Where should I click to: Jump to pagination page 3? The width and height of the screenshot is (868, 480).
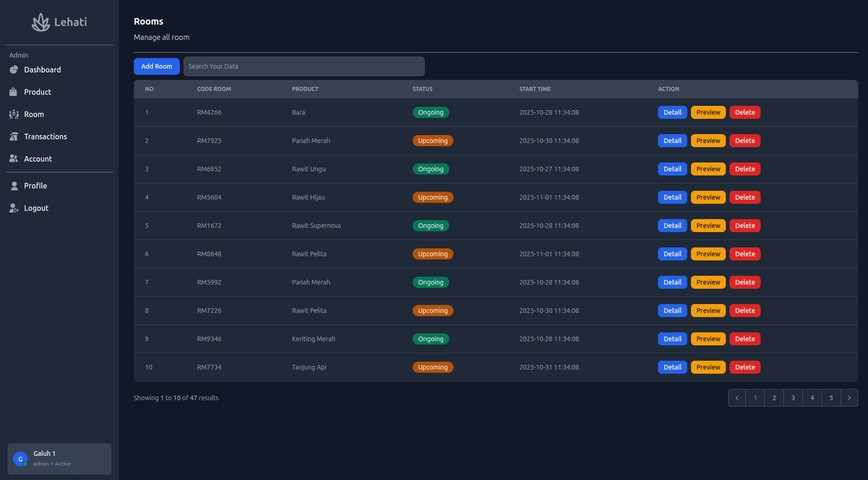(x=793, y=398)
